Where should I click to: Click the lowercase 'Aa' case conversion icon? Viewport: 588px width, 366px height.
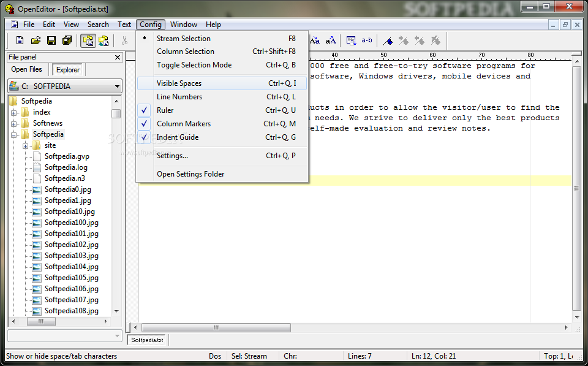(x=315, y=40)
